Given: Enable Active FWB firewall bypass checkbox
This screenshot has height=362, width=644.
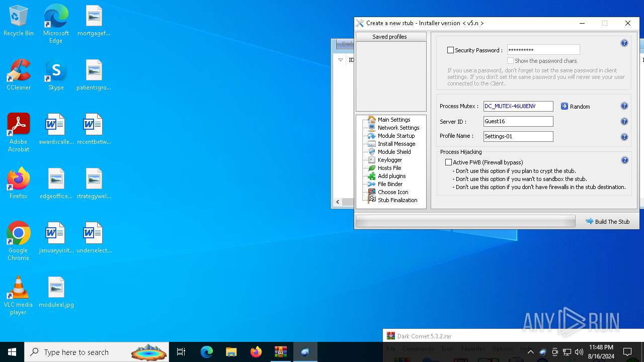Looking at the screenshot, I should pos(448,162).
